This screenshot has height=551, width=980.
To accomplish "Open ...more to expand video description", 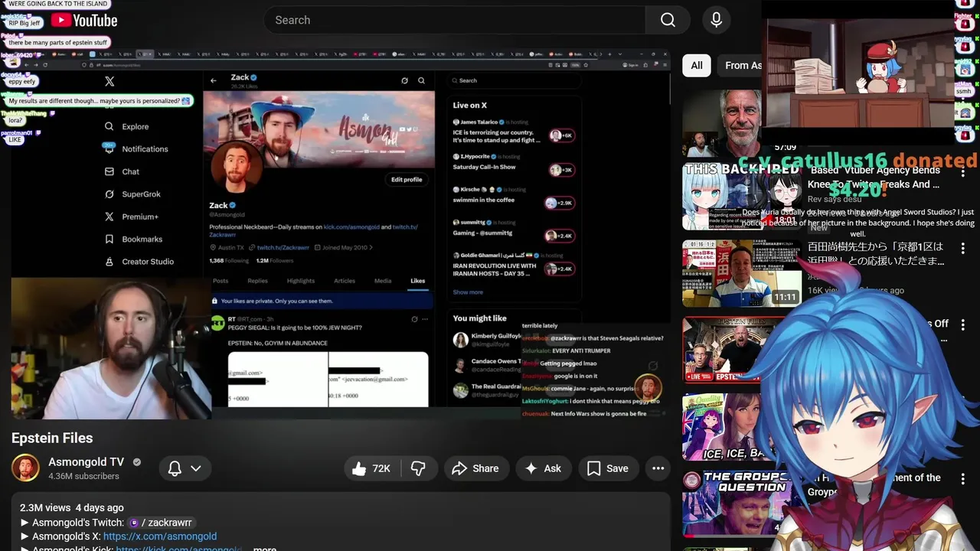I will [263, 548].
